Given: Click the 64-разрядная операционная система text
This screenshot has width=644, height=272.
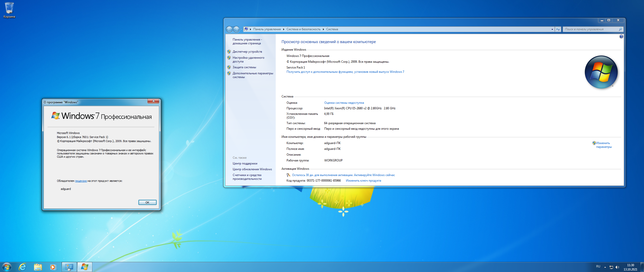Looking at the screenshot, I should (350, 123).
